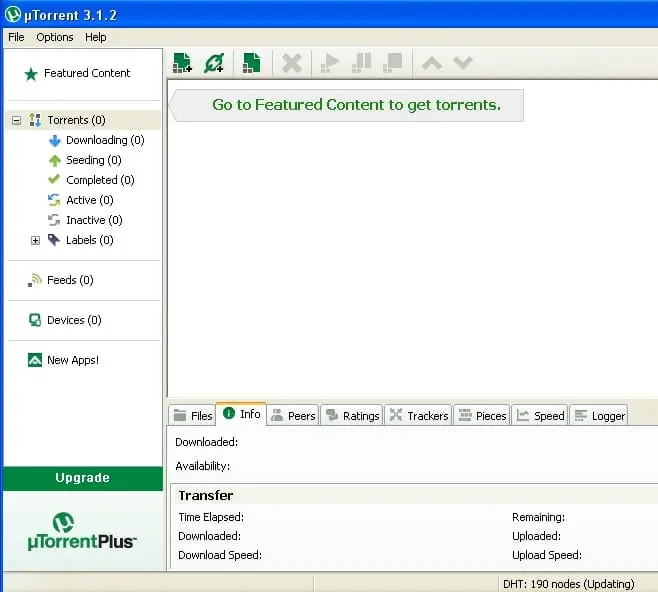Screen dimensions: 658x592
Task: Click the Stop torrent toolbar icon
Action: (393, 63)
